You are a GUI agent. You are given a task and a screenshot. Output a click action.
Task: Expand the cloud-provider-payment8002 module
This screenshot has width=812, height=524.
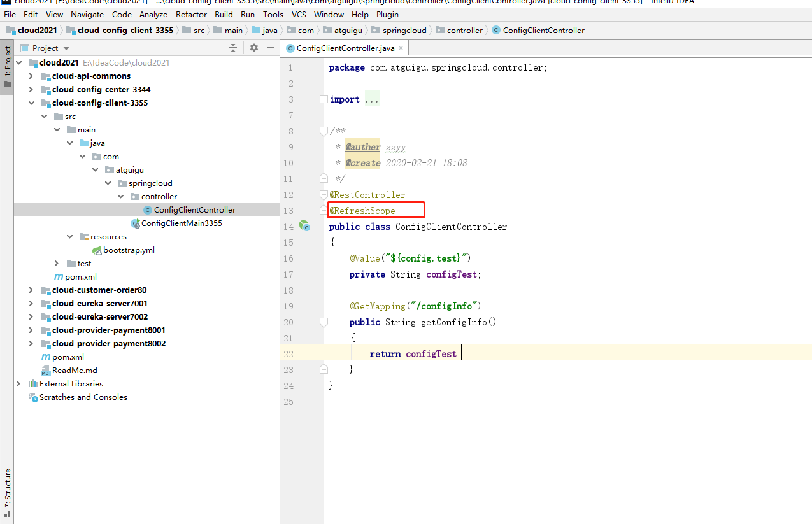point(31,344)
